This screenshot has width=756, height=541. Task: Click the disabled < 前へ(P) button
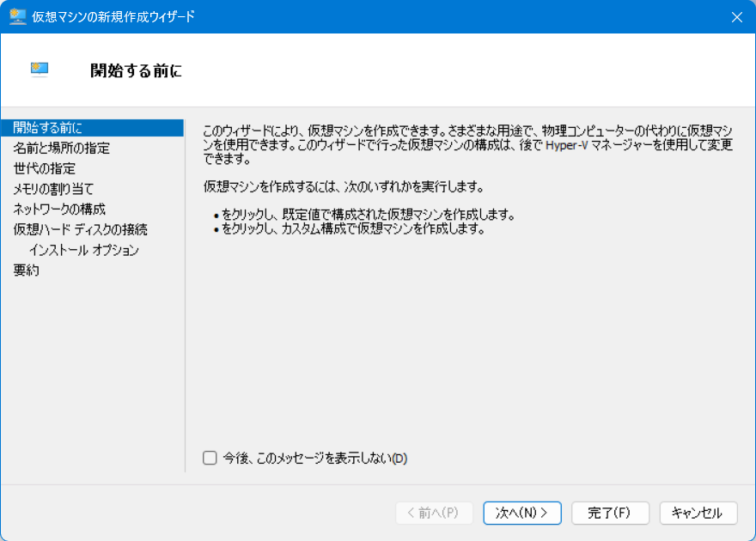pyautogui.click(x=434, y=513)
